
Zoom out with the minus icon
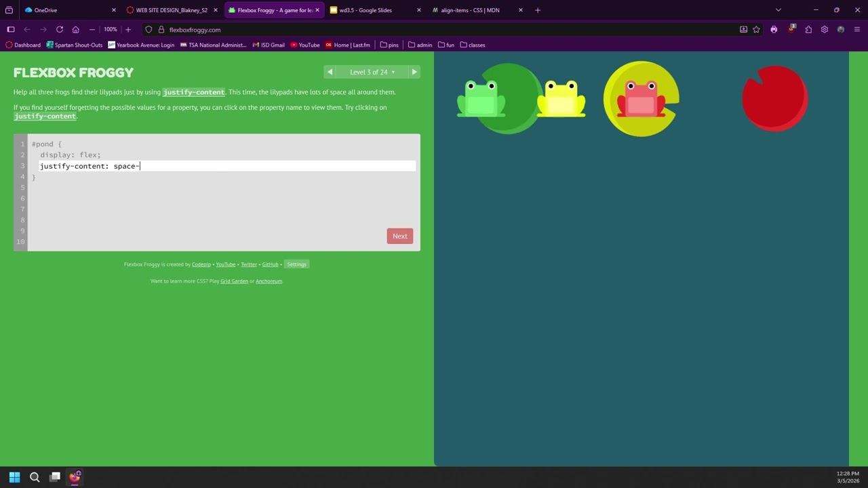pos(92,30)
